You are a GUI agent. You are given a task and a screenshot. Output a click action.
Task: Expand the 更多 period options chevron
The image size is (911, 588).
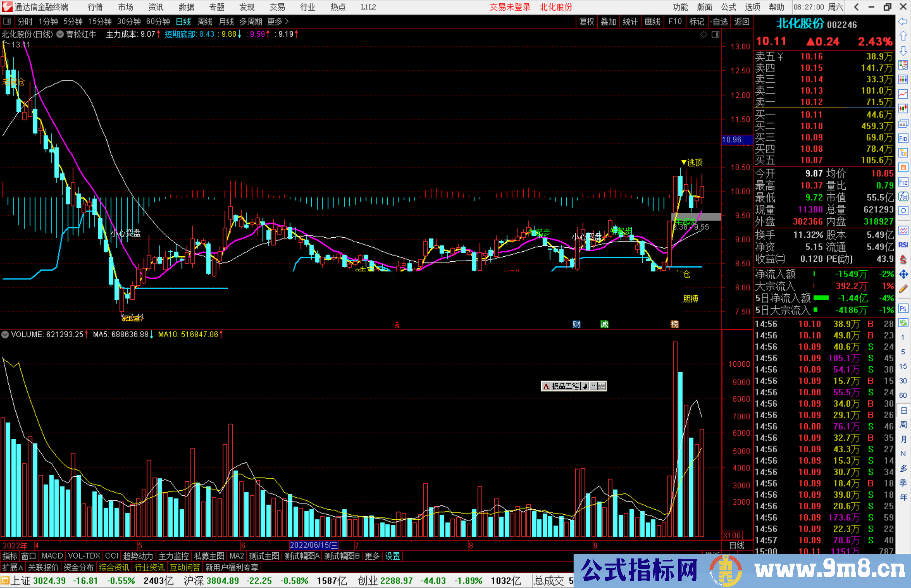287,21
